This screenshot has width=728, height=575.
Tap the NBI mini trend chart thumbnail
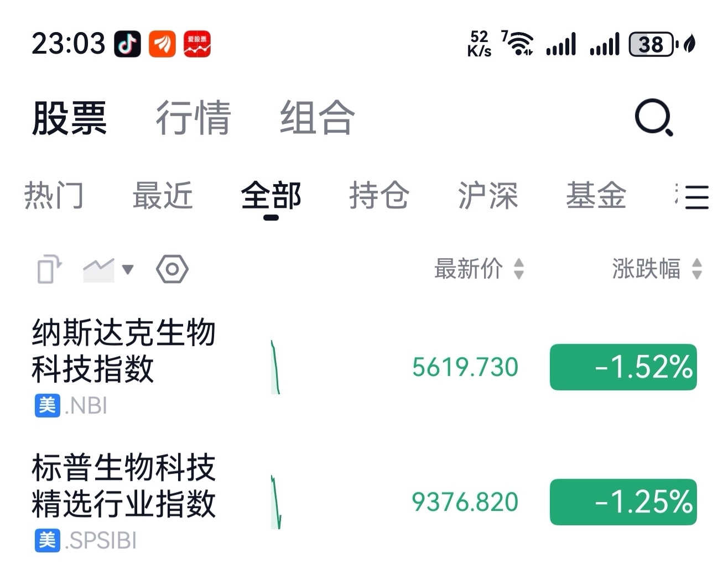click(275, 367)
